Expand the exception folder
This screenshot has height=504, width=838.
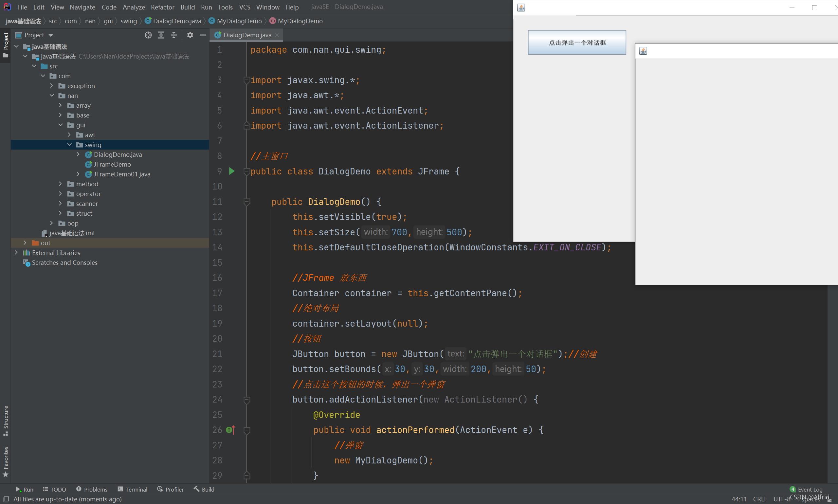[52, 86]
